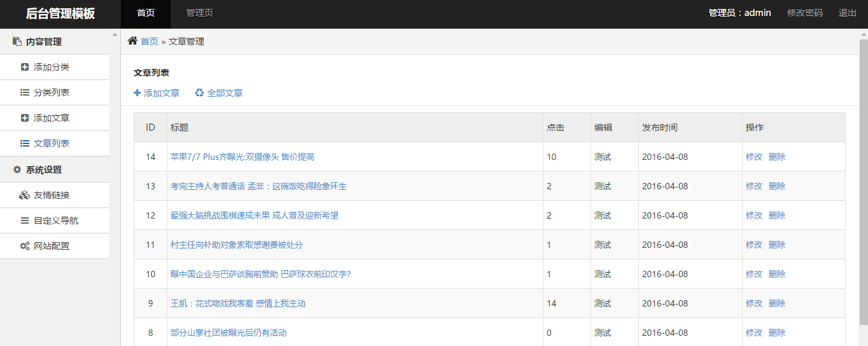Click 删除 for article ID 8
This screenshot has height=346, width=868.
click(x=777, y=333)
